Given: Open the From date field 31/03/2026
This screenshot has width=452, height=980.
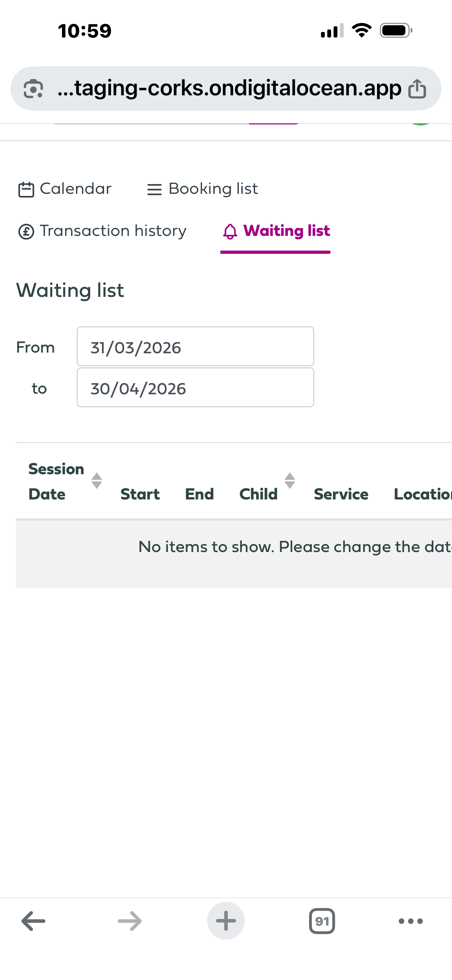Looking at the screenshot, I should tap(195, 347).
